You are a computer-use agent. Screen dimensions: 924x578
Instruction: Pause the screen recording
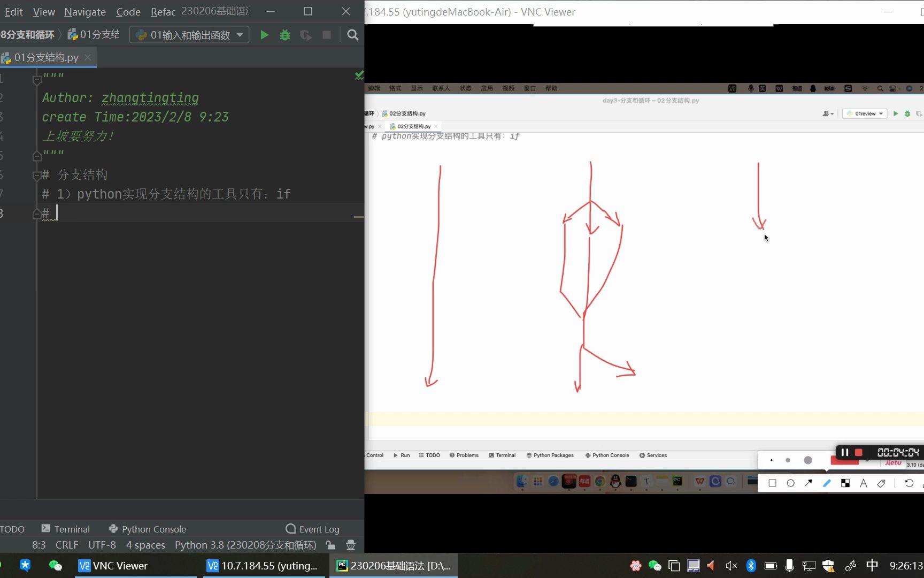click(x=845, y=452)
